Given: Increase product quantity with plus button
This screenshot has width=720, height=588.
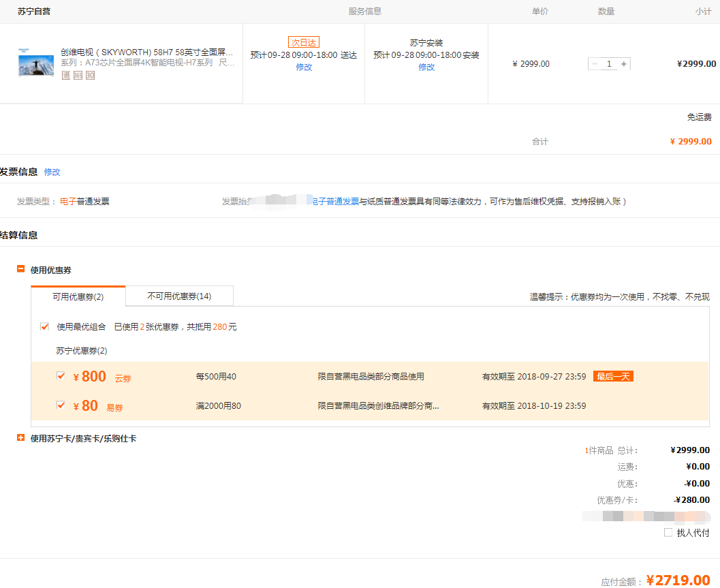Looking at the screenshot, I should pyautogui.click(x=623, y=64).
